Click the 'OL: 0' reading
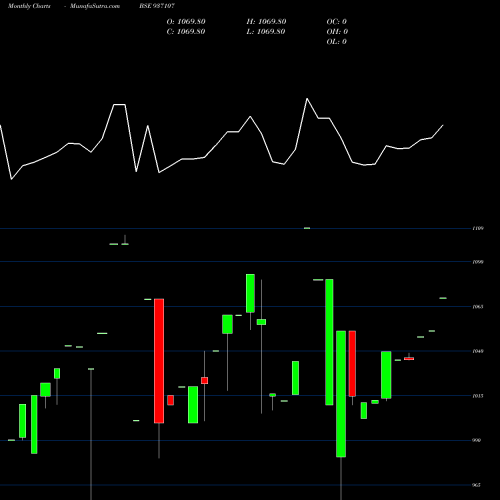This screenshot has width=500, height=500. [x=337, y=42]
